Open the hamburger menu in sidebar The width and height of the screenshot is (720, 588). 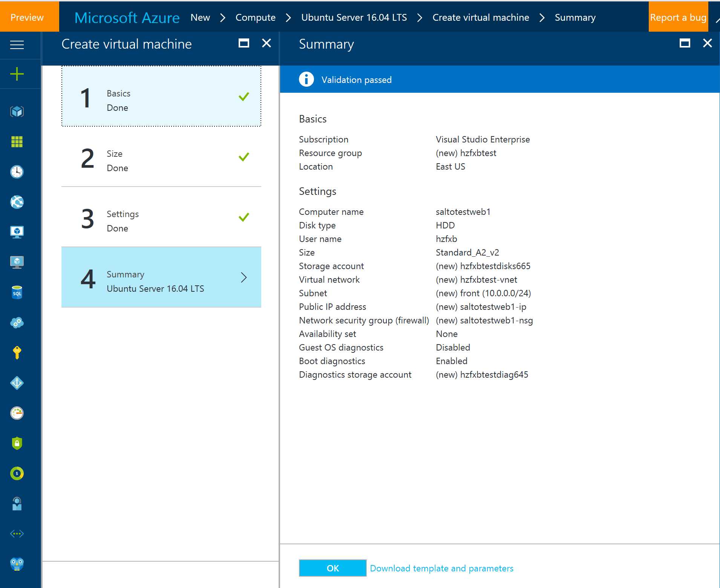(17, 45)
